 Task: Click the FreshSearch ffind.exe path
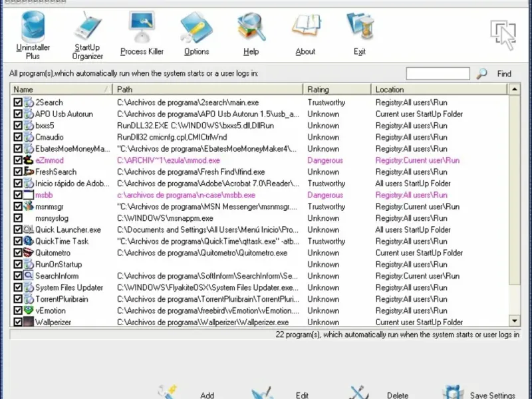191,172
